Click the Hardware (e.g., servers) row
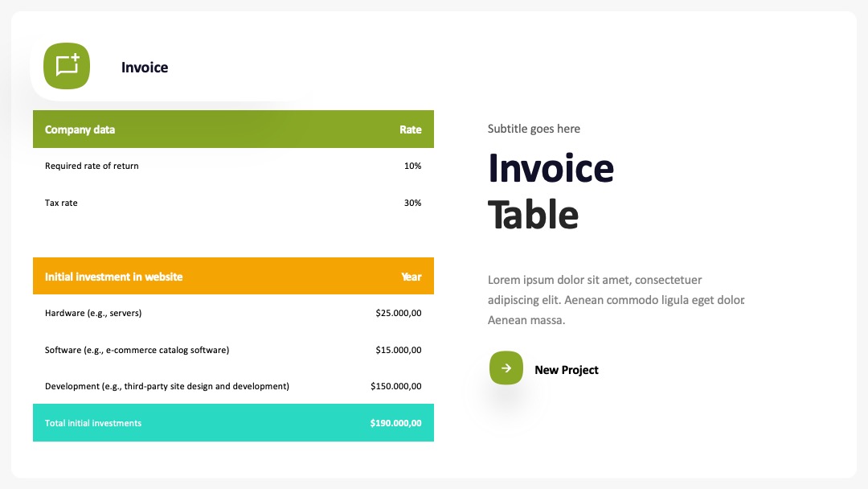This screenshot has height=489, width=868. (x=233, y=313)
